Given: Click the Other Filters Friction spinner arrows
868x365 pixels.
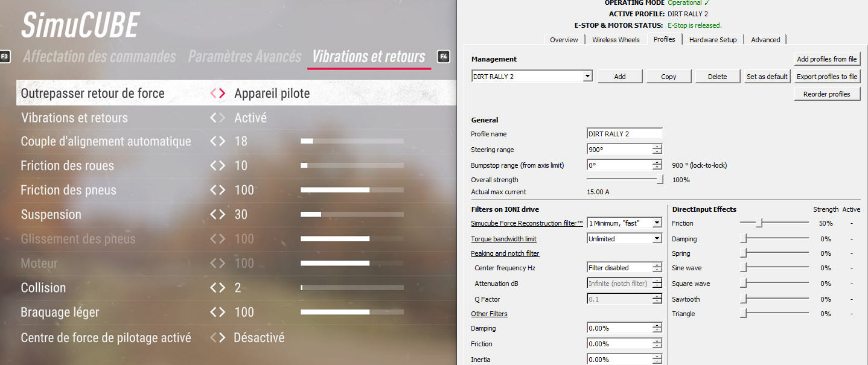Looking at the screenshot, I should (x=657, y=344).
